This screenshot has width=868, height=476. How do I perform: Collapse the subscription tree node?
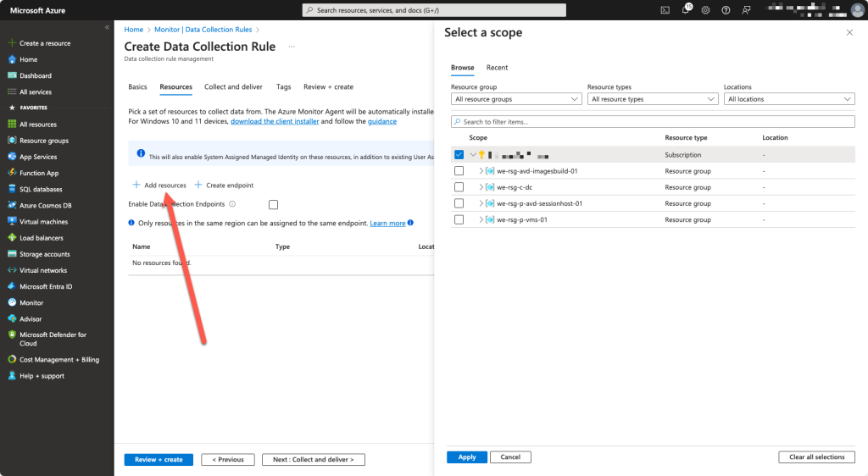(473, 155)
